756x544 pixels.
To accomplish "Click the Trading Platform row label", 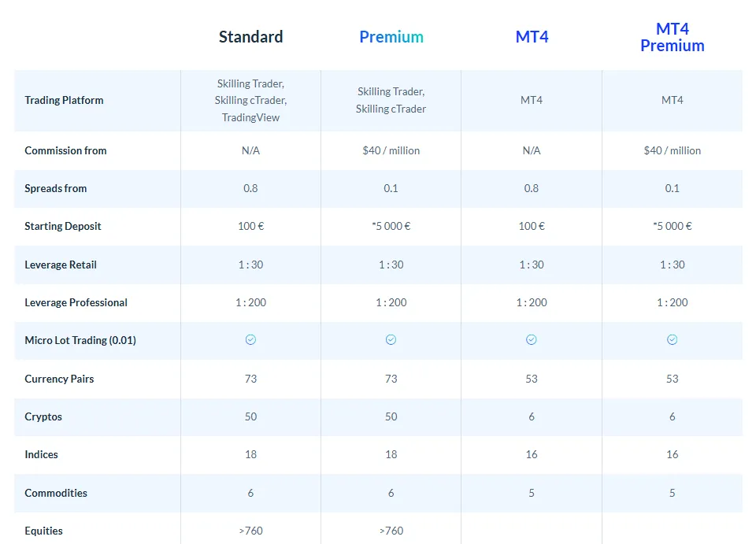I will point(64,100).
